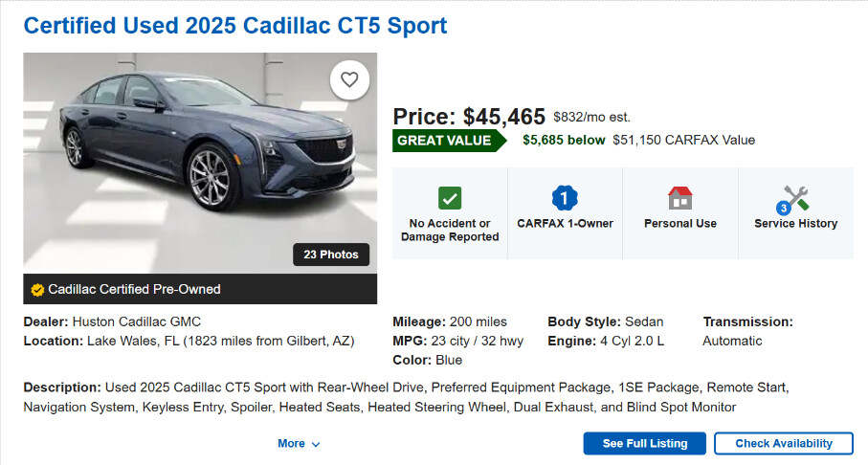Click the GREAT VALUE green badge
Screen dimensions: 868x465
pos(446,140)
